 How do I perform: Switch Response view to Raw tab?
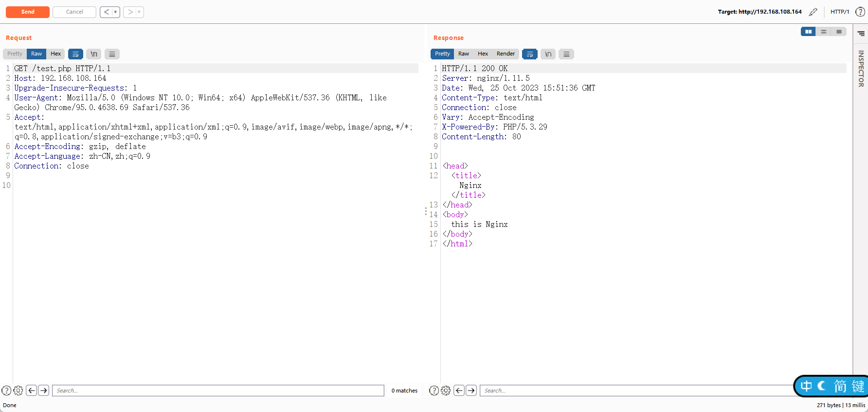pyautogui.click(x=464, y=54)
